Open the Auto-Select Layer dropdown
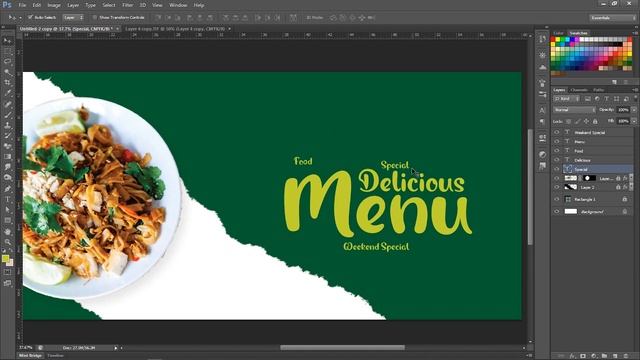Screen dimensions: 640x360 point(73,18)
